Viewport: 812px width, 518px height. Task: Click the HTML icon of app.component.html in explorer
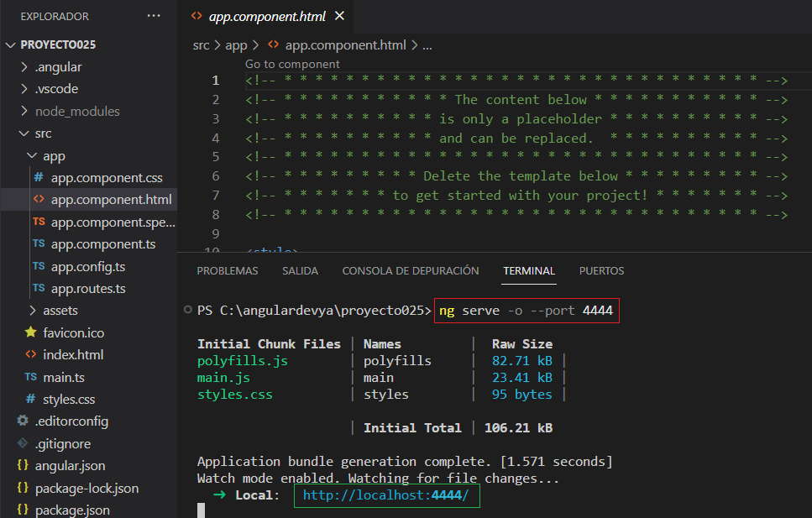[39, 200]
